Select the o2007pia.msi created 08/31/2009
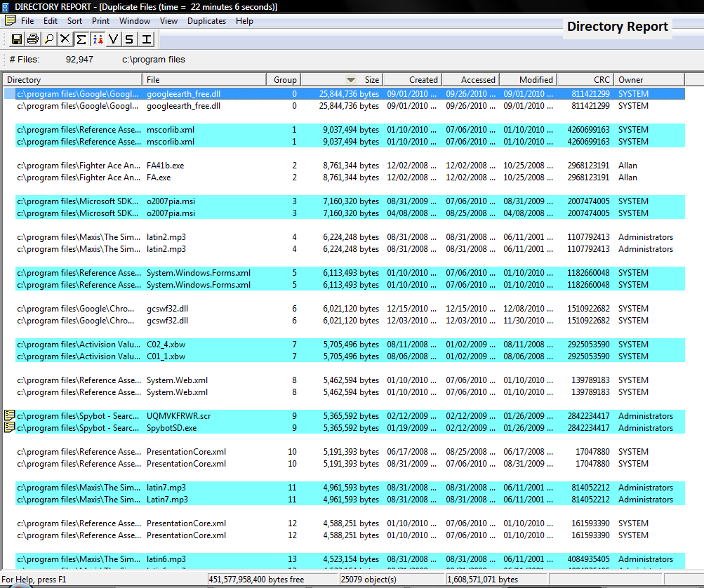 pos(350,201)
